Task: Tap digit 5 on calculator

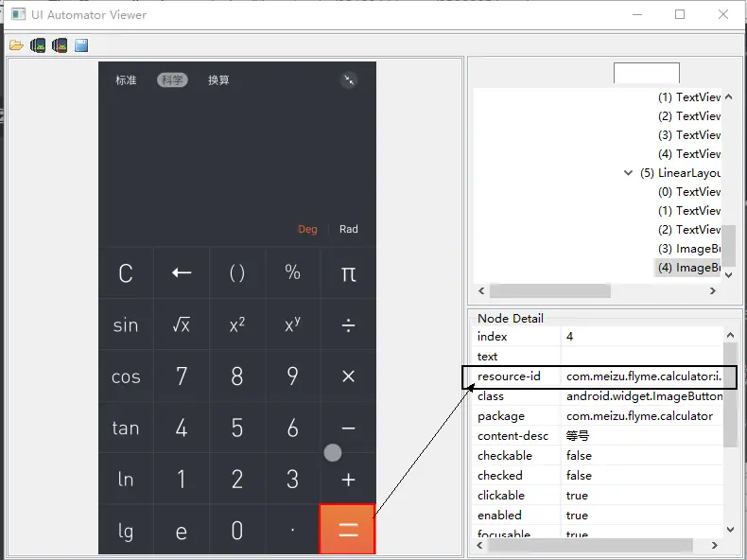Action: click(x=237, y=428)
